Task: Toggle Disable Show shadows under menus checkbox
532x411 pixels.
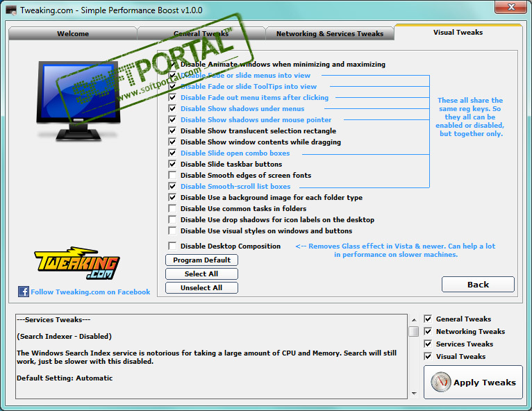Action: click(172, 108)
